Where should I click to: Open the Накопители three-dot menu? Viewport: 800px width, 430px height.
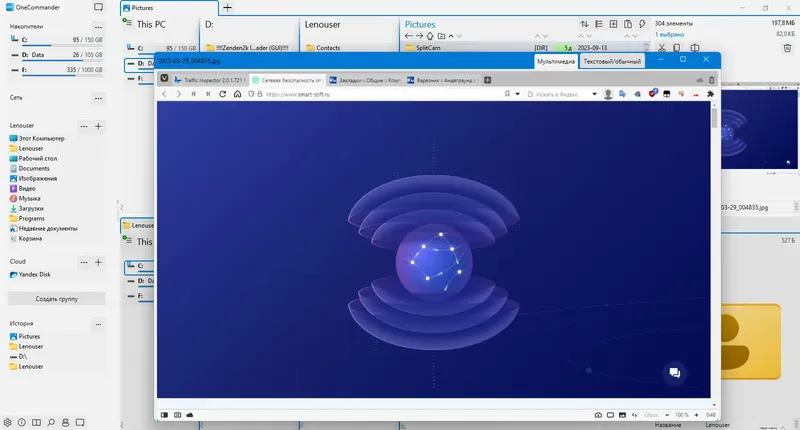coord(98,27)
